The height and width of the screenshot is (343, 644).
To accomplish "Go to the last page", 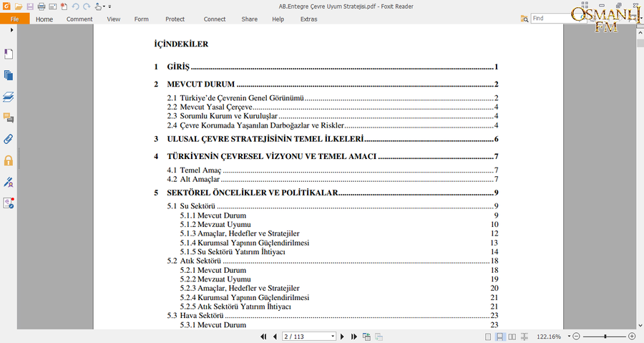I will click(354, 337).
